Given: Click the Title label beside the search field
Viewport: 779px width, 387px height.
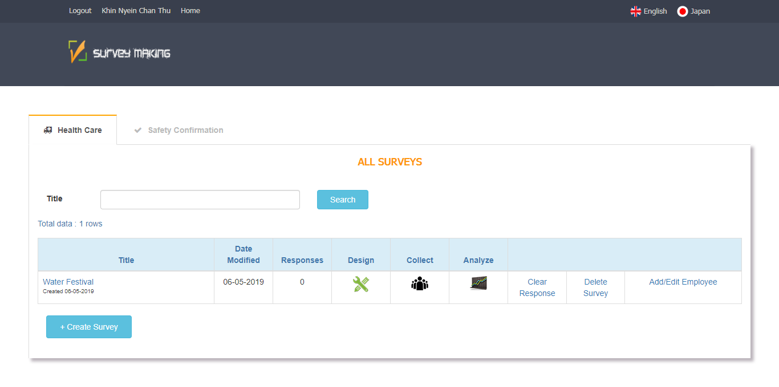Looking at the screenshot, I should [55, 199].
